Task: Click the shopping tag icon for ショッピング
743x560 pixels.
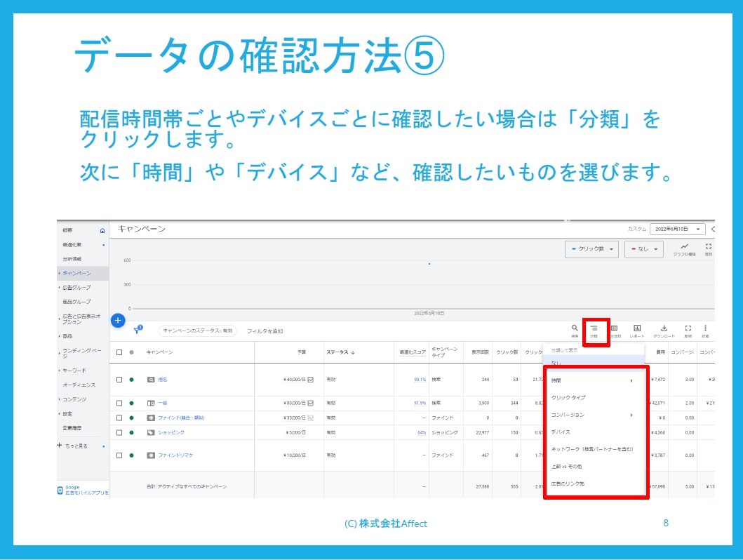Action: point(151,432)
